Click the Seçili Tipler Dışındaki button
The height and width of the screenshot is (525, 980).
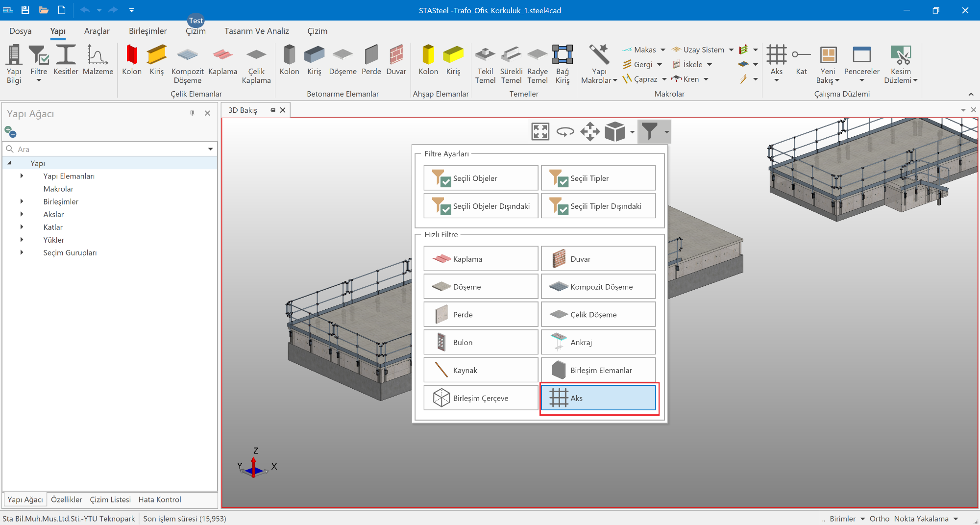pos(598,206)
